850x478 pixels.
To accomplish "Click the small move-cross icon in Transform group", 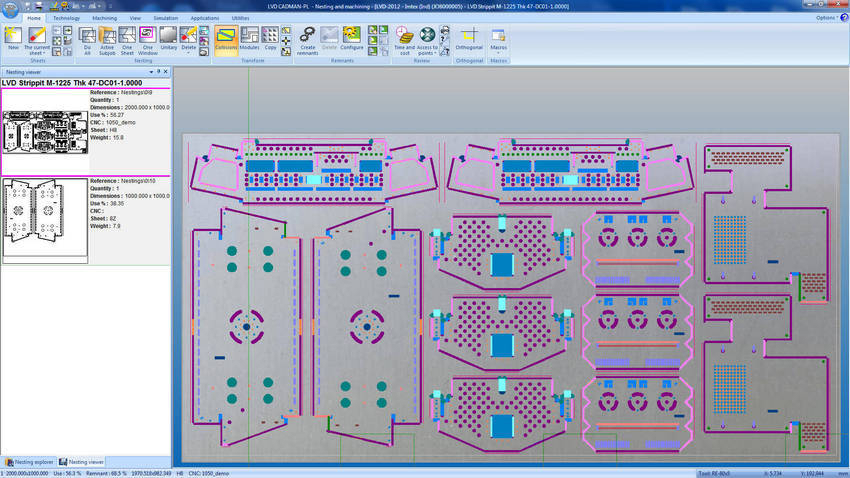I will (x=286, y=41).
